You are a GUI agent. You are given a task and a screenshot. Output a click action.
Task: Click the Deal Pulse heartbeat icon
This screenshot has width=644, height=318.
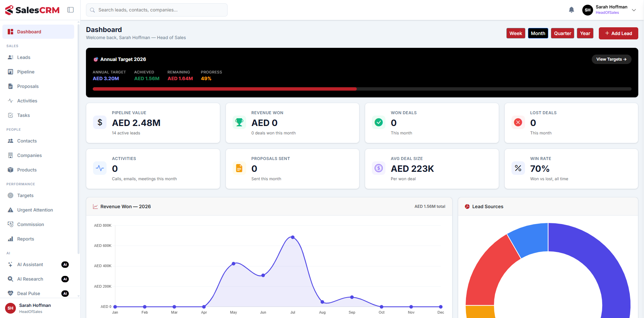[10, 293]
